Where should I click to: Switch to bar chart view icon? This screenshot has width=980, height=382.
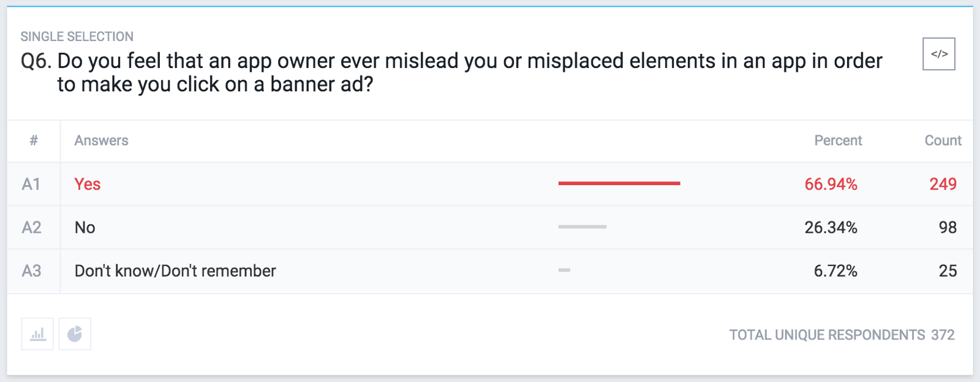click(x=37, y=334)
